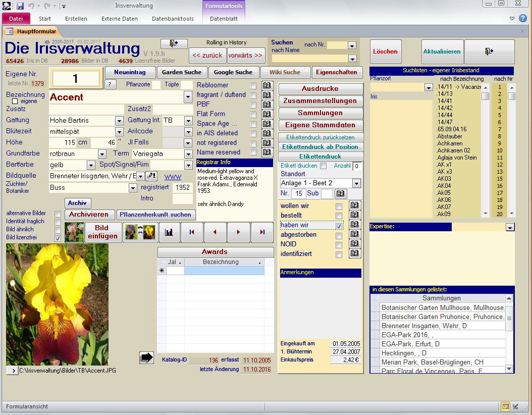Check the wollen wir checkbox
This screenshot has height=415, width=532.
[x=339, y=206]
